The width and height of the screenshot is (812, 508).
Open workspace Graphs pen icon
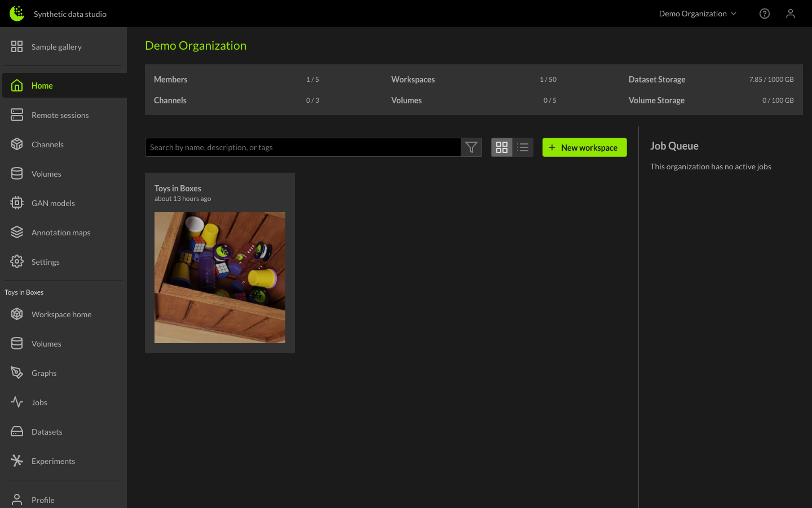coord(17,373)
